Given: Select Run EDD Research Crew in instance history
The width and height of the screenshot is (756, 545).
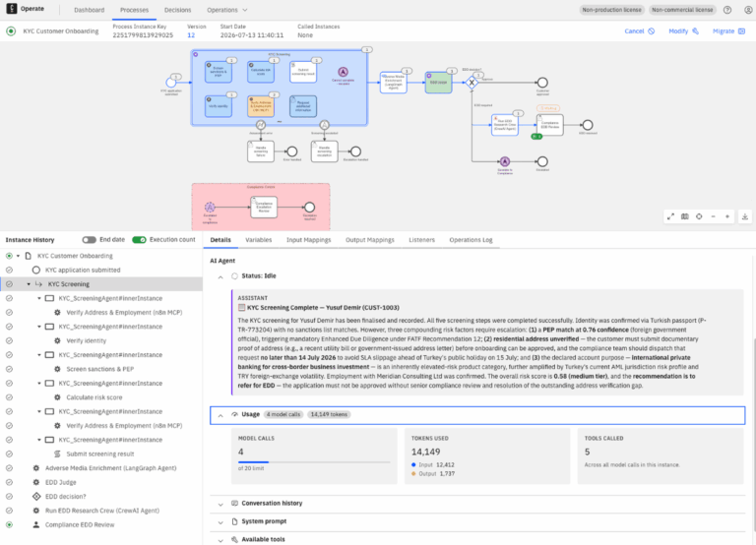Looking at the screenshot, I should [102, 511].
